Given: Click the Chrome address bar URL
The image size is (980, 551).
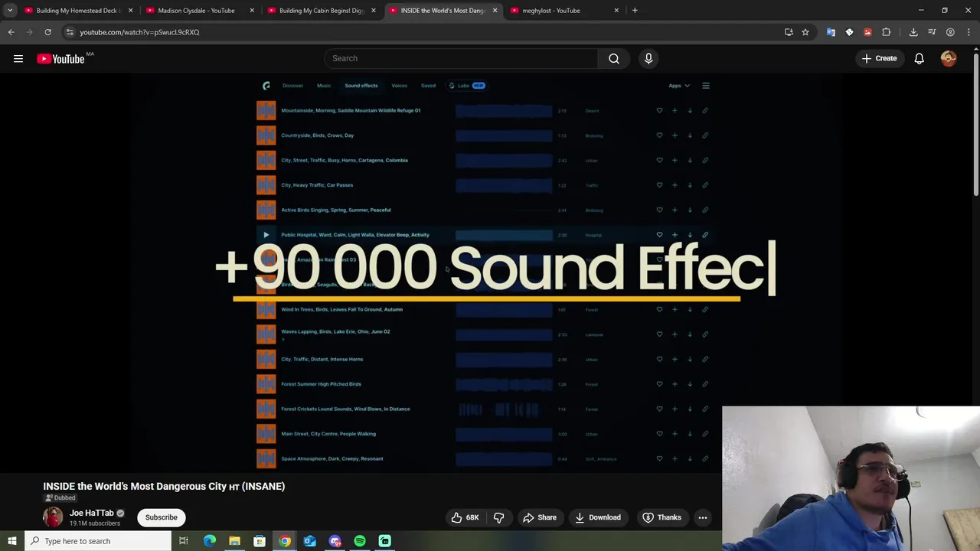Looking at the screenshot, I should pos(139,32).
